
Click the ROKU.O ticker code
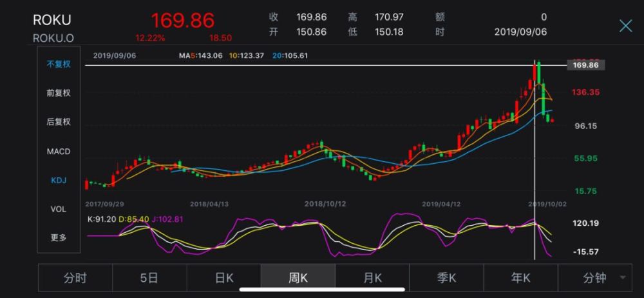tap(53, 38)
